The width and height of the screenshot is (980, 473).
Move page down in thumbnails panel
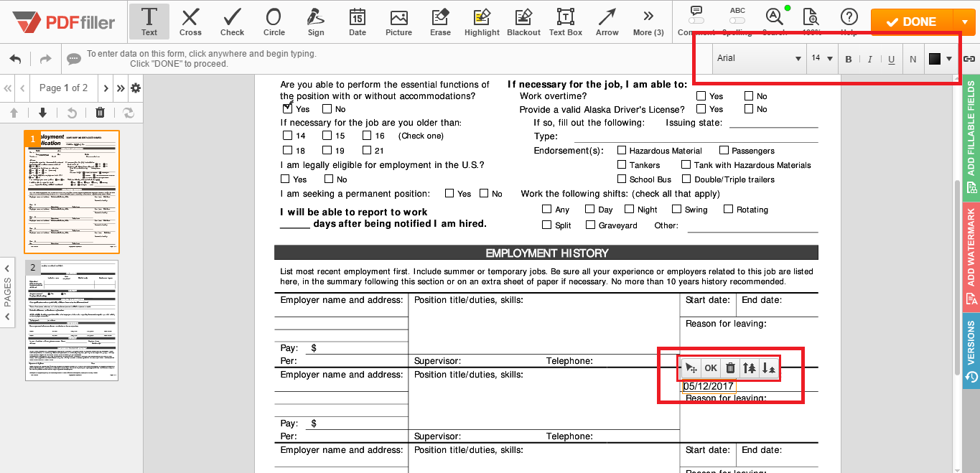coord(42,112)
